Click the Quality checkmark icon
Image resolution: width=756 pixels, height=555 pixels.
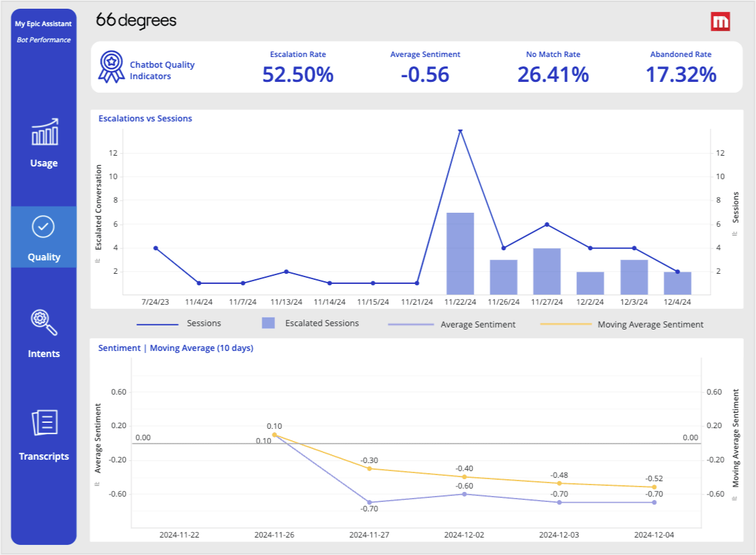44,227
